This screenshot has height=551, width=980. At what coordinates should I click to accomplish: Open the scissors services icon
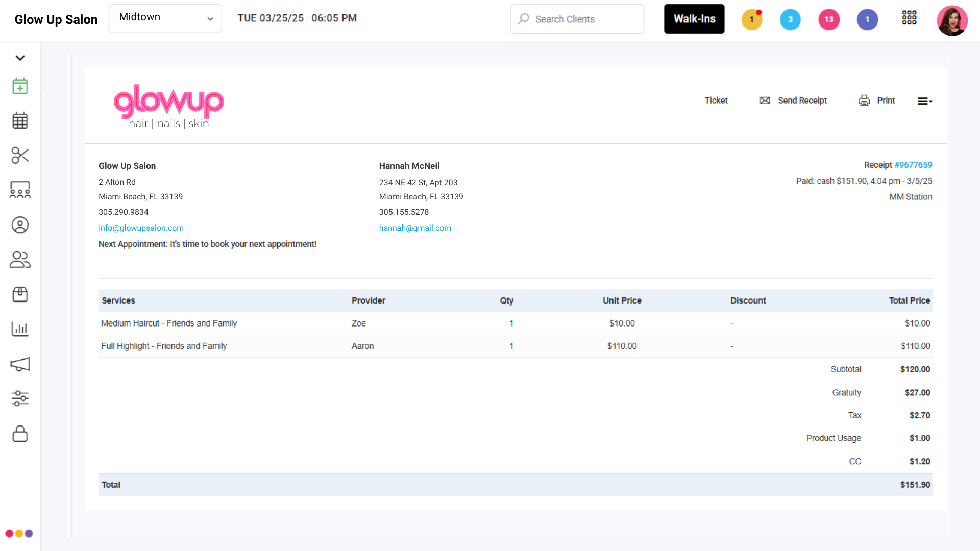pyautogui.click(x=20, y=155)
